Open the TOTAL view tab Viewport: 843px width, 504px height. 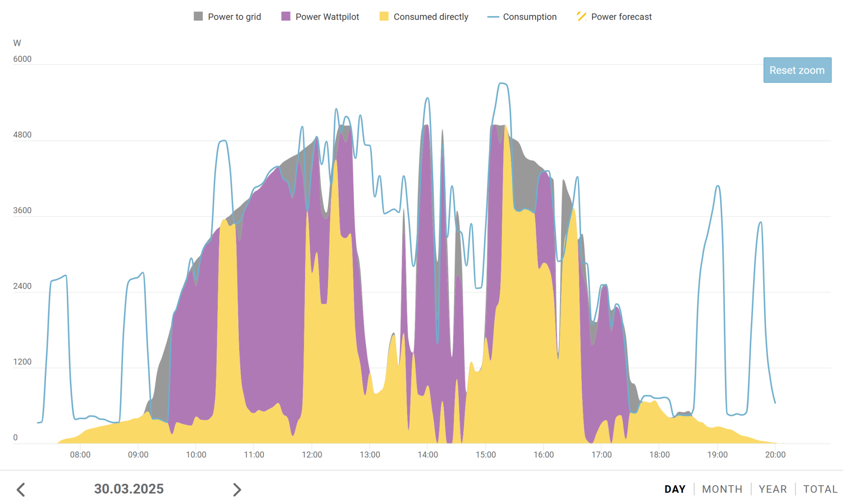[x=820, y=489]
